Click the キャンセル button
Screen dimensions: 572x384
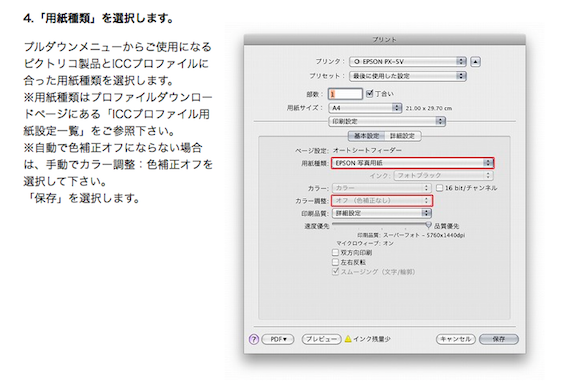coord(456,339)
